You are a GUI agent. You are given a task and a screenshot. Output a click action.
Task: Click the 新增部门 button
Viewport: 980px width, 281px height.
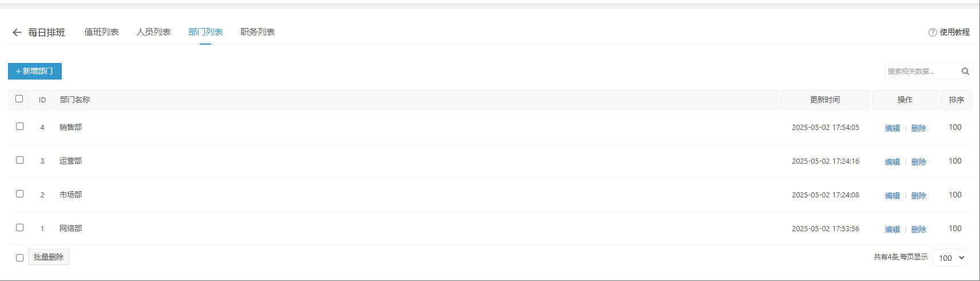35,71
